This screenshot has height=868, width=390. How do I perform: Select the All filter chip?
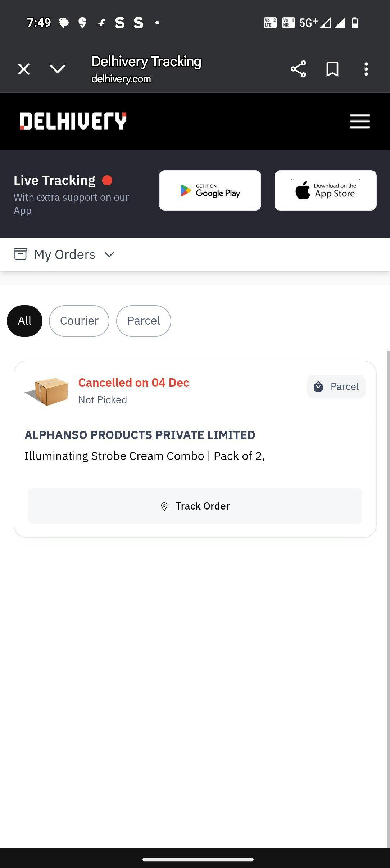pyautogui.click(x=24, y=321)
